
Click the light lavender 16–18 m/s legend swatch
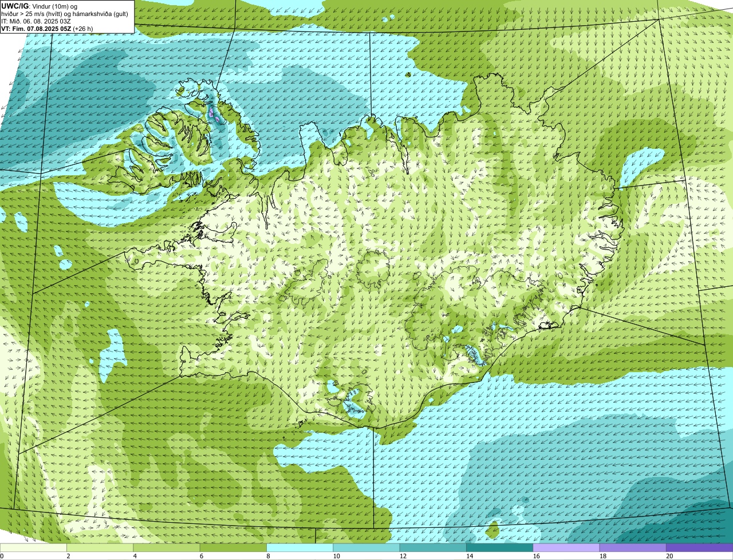(566, 547)
